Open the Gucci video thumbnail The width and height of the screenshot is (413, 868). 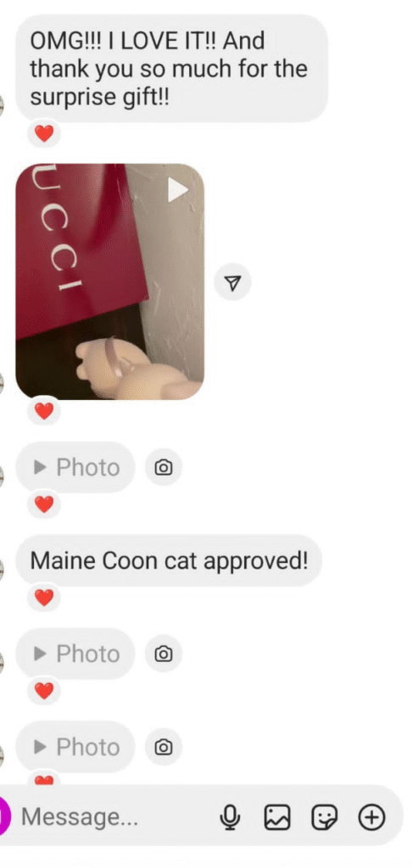click(109, 281)
